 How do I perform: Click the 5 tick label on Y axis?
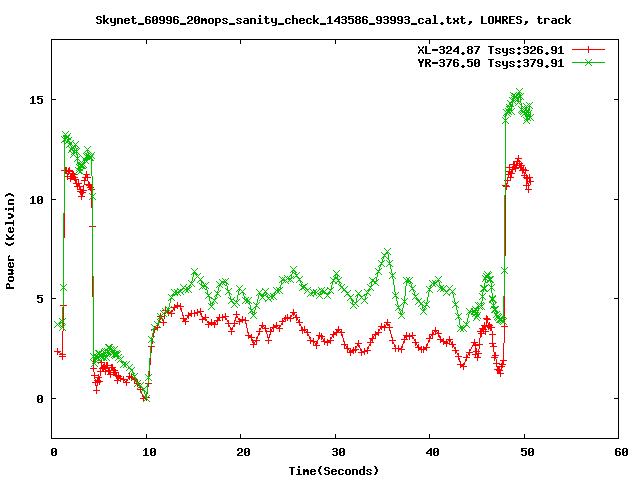(41, 299)
